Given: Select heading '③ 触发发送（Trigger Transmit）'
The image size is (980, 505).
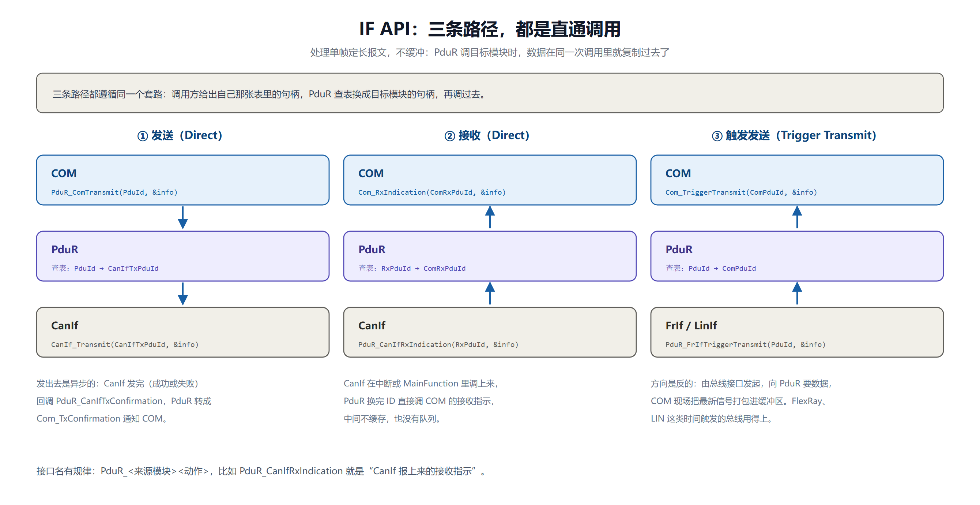Looking at the screenshot, I should [x=794, y=135].
